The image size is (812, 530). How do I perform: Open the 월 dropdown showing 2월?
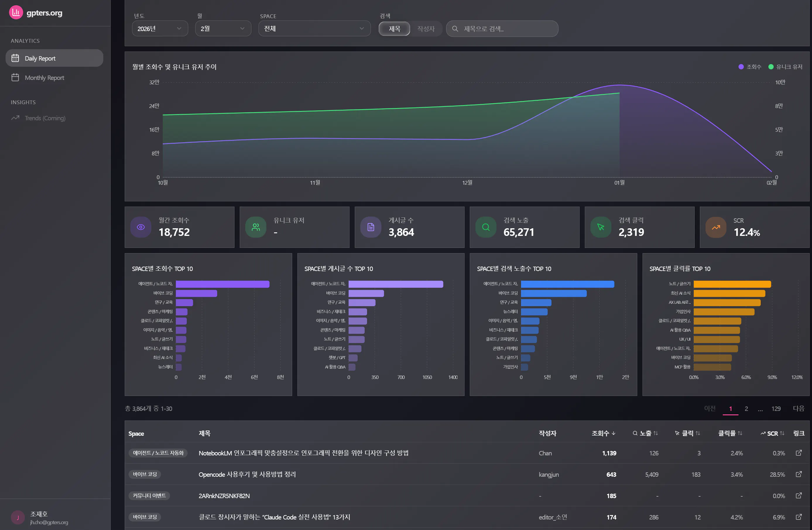tap(223, 29)
